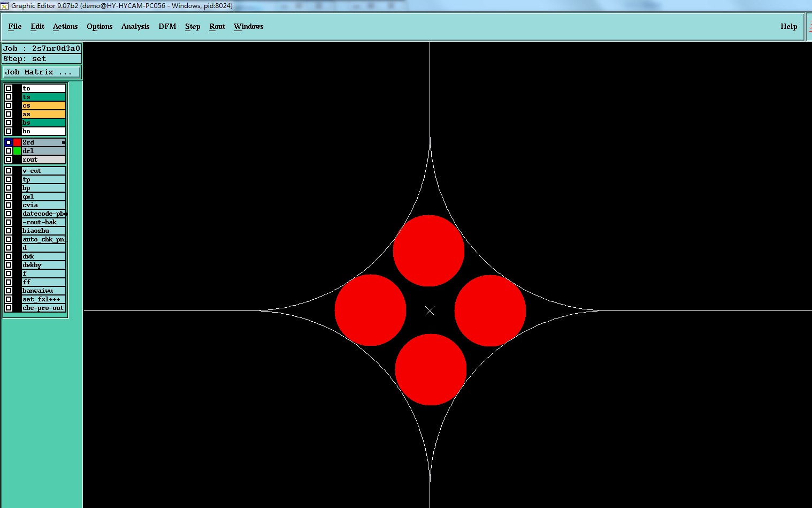Select the layer name 'to'
This screenshot has width=812, height=508.
tap(43, 88)
